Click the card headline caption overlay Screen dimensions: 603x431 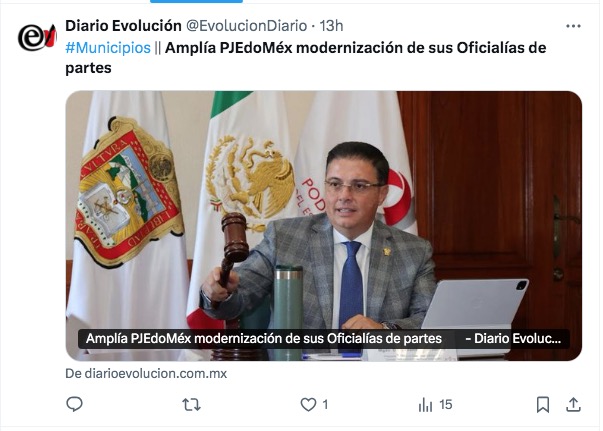point(264,339)
